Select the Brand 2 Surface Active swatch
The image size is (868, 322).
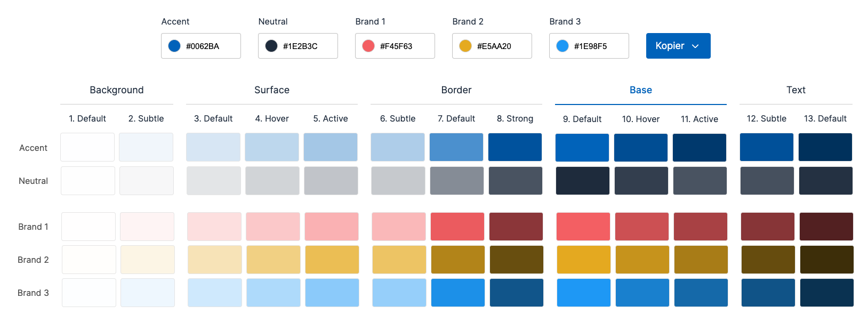point(332,260)
